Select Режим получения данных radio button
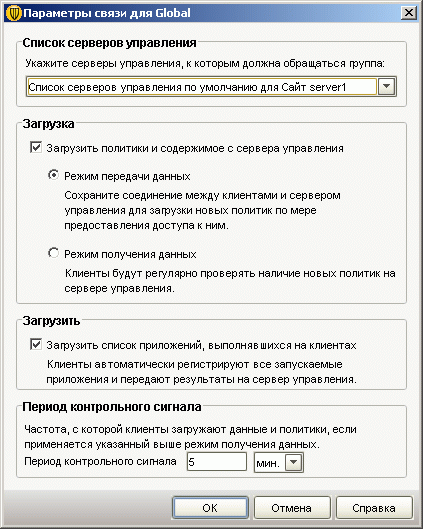Image resolution: width=423 pixels, height=529 pixels. tap(53, 253)
